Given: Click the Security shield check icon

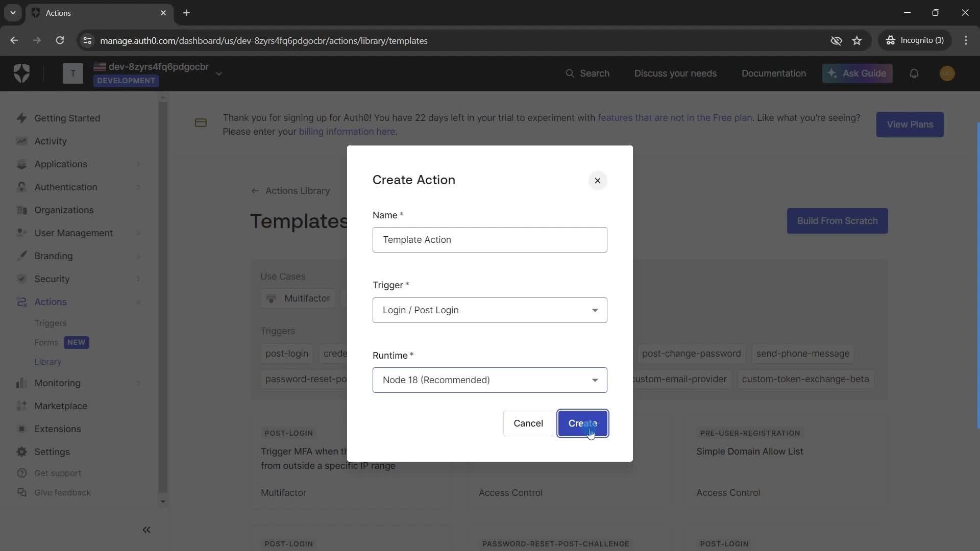Looking at the screenshot, I should click(21, 279).
